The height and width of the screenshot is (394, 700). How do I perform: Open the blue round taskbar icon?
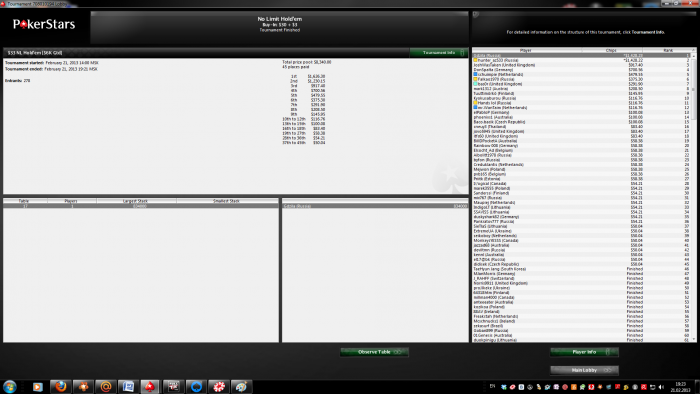pyautogui.click(x=196, y=386)
